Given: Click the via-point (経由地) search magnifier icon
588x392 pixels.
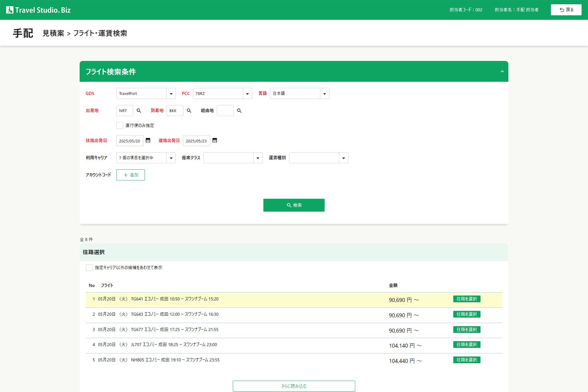Looking at the screenshot, I should 239,111.
